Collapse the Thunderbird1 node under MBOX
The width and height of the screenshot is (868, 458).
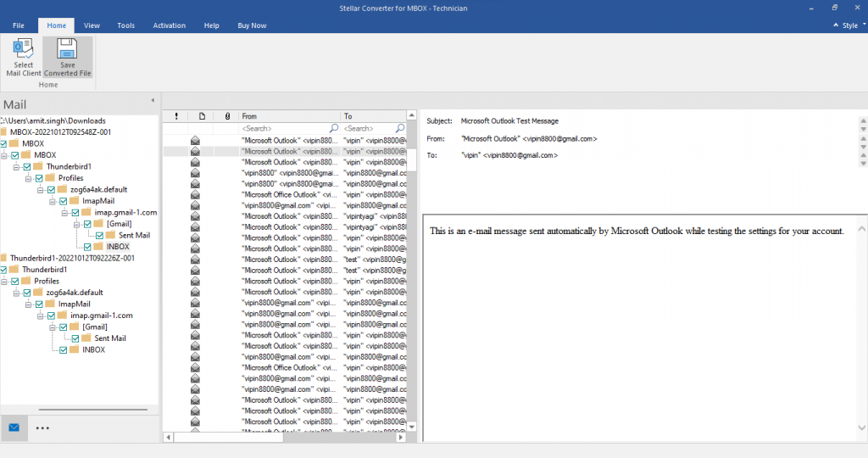click(x=16, y=167)
